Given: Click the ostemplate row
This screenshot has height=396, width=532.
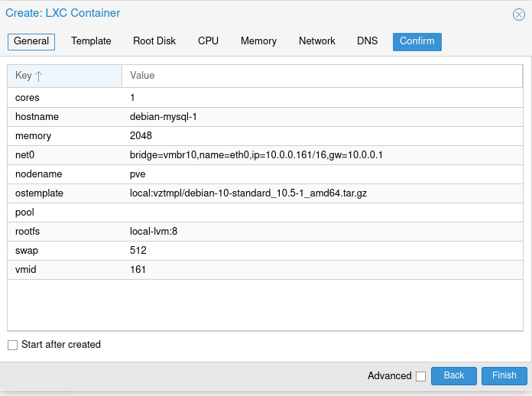Looking at the screenshot, I should click(x=265, y=193).
